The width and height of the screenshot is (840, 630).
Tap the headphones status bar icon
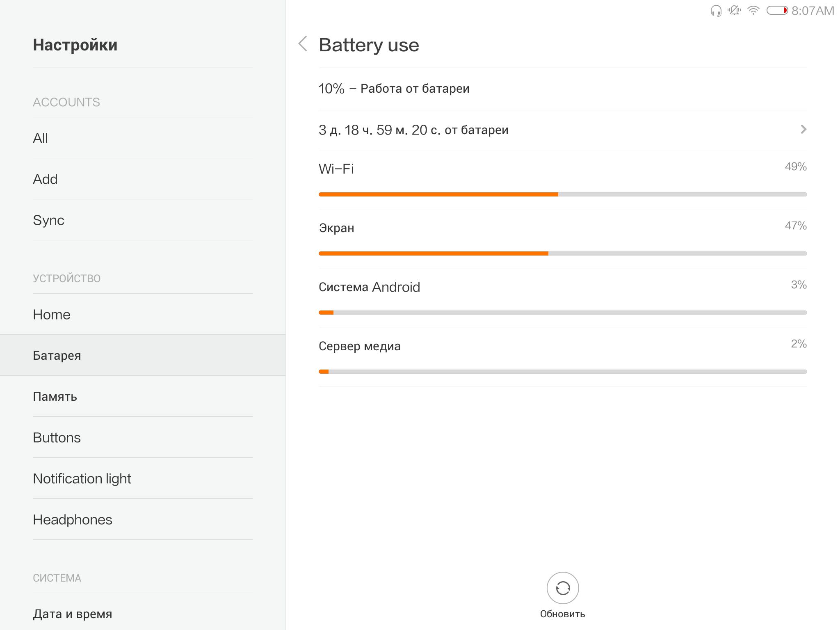coord(716,11)
